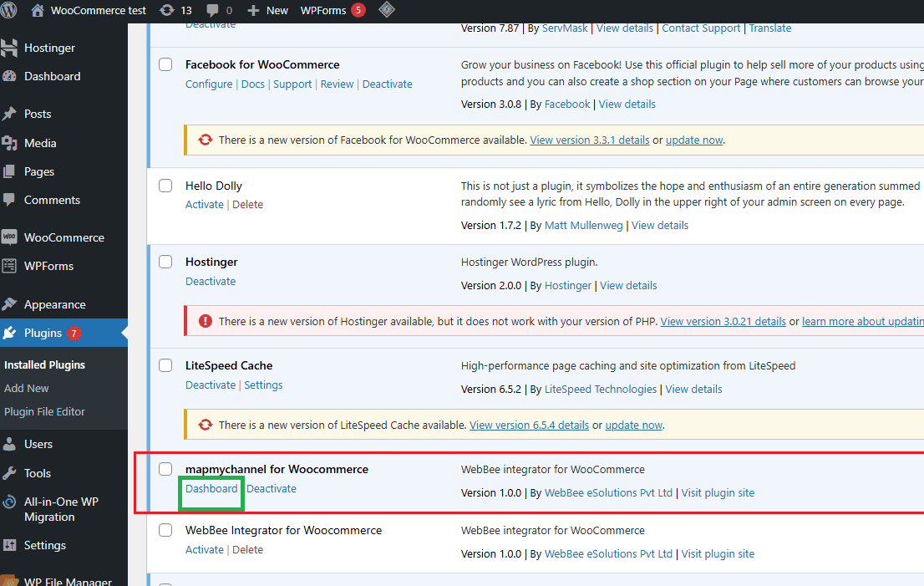
Task: Expand the Appearance sidebar menu
Action: pyautogui.click(x=54, y=304)
